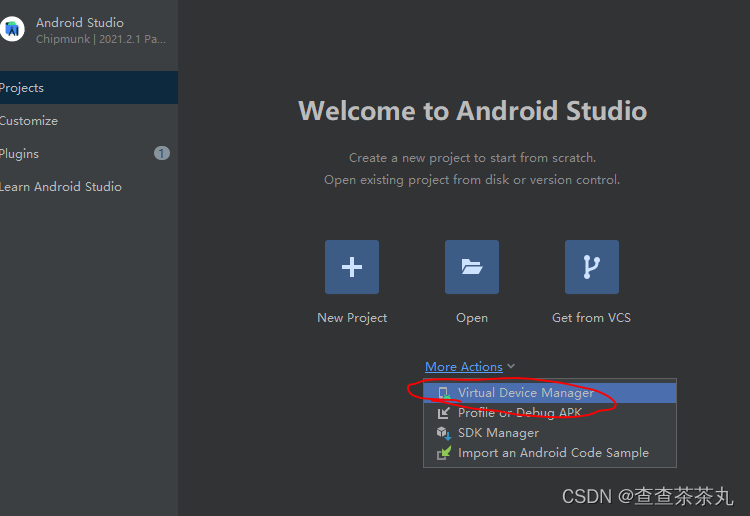The height and width of the screenshot is (516, 750).
Task: Open Learn Android Studio section
Action: 89,187
